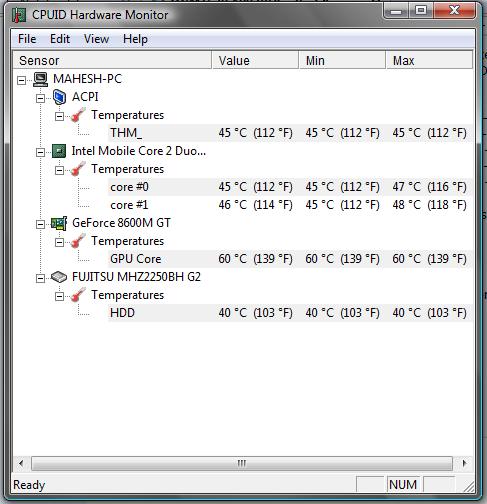Select the GeForce 8600M GT card icon

(x=59, y=223)
